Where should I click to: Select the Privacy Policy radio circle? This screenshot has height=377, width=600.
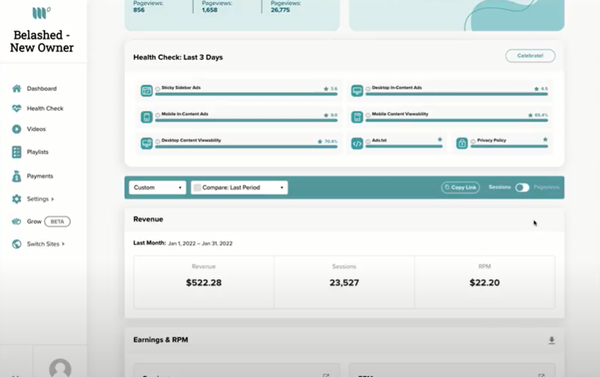point(473,142)
